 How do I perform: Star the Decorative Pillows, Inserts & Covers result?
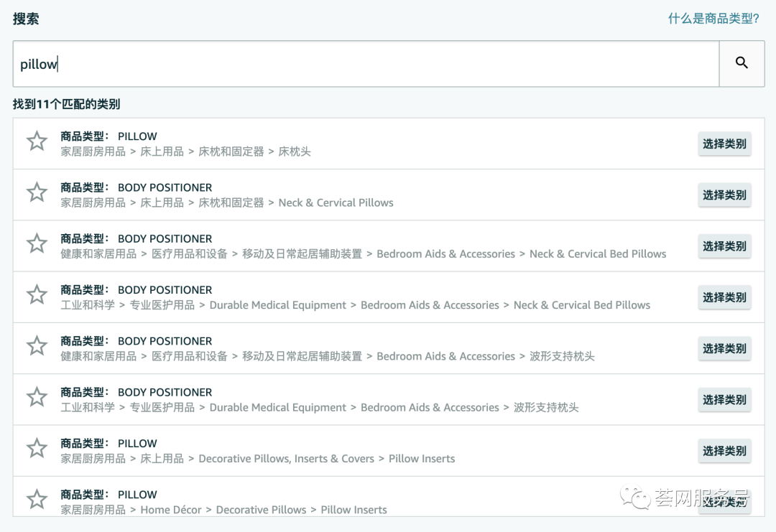point(37,449)
